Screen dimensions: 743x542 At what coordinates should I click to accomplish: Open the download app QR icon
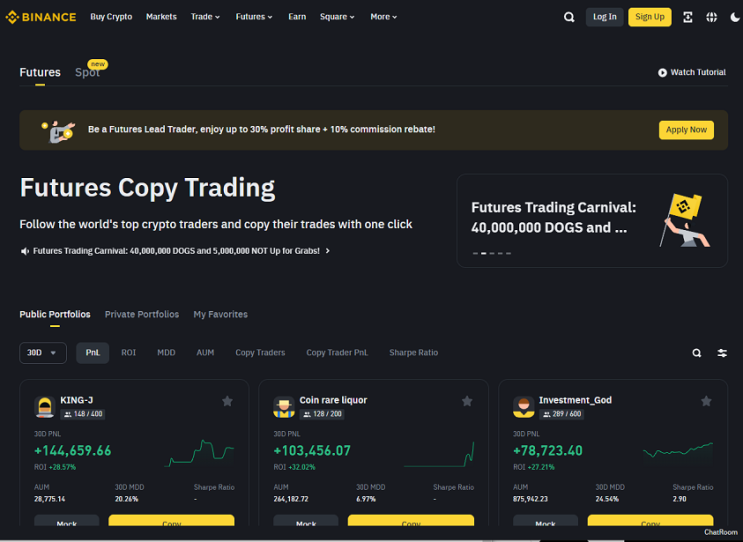[688, 17]
